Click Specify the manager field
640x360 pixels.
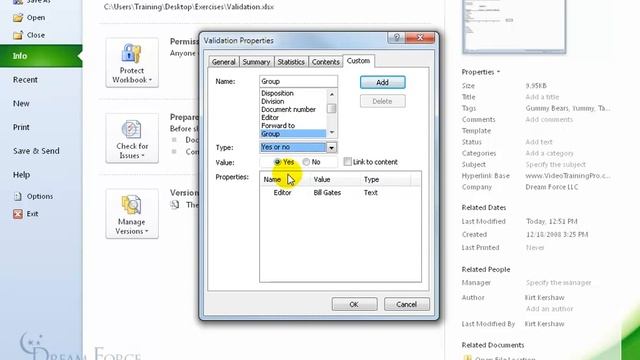(x=558, y=282)
